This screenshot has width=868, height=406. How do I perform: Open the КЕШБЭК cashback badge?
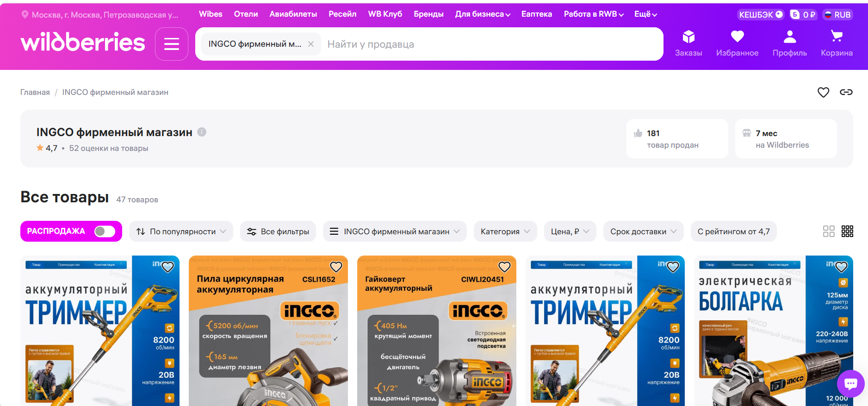(761, 14)
